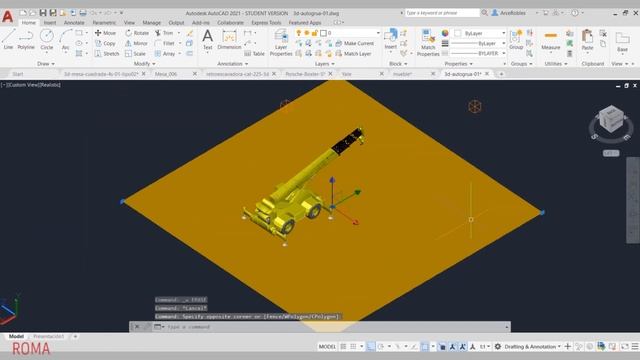Toggle snap mode in status bar
Viewport: 640px width, 360px height.
pyautogui.click(x=353, y=347)
